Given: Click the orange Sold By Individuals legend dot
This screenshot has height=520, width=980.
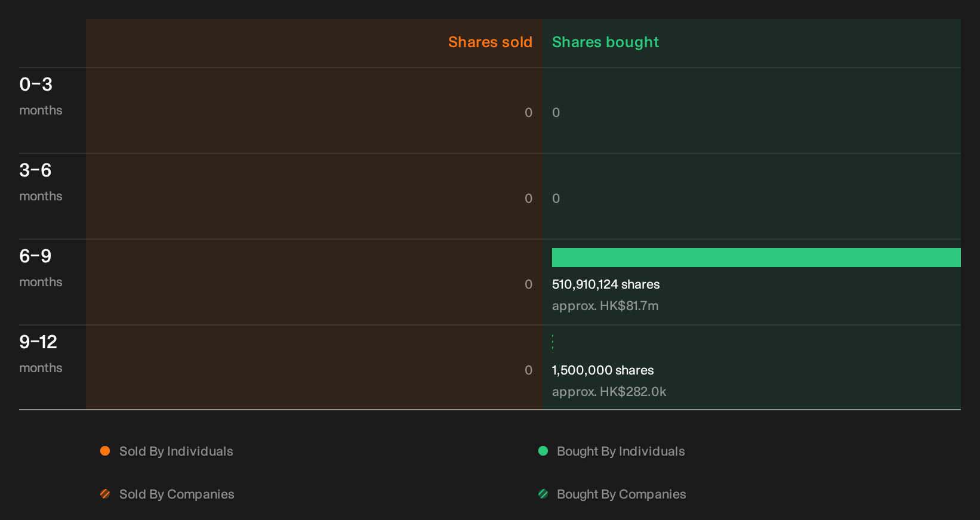Looking at the screenshot, I should tap(105, 451).
